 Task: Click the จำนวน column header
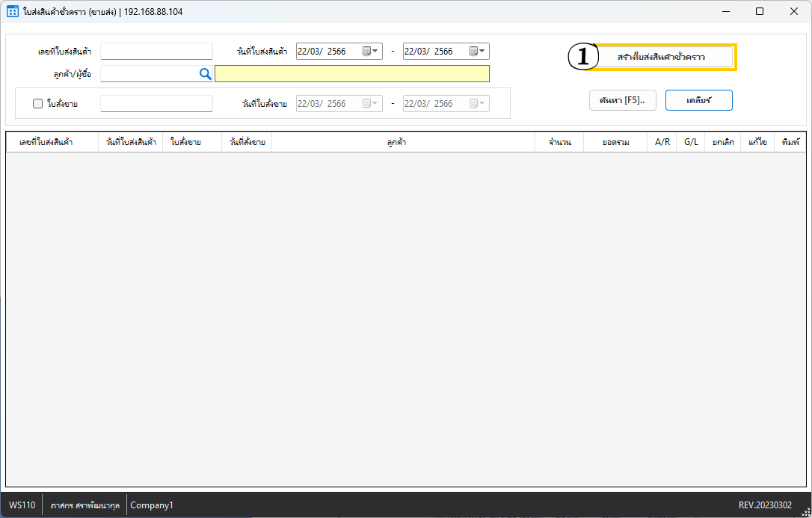tap(559, 142)
